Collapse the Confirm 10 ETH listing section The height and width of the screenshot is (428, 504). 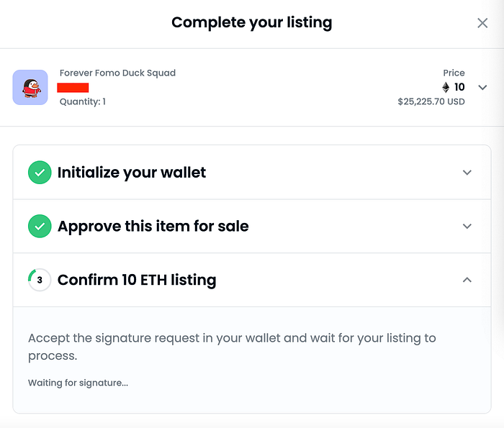(x=467, y=280)
